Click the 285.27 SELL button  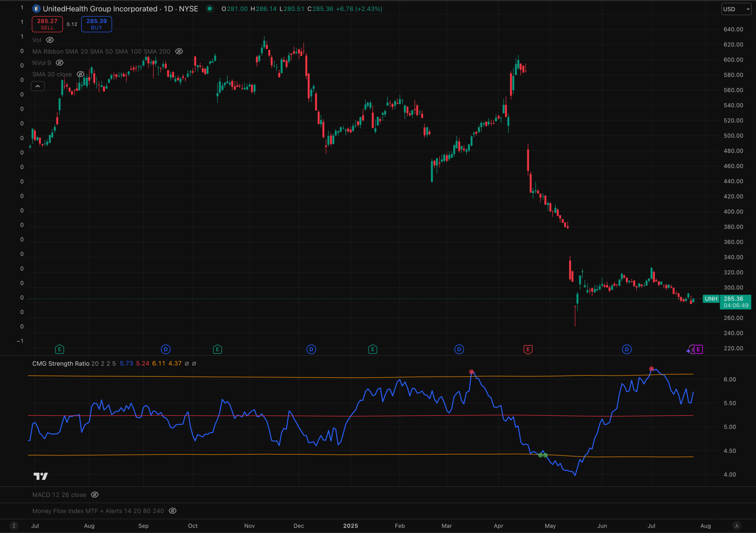47,24
